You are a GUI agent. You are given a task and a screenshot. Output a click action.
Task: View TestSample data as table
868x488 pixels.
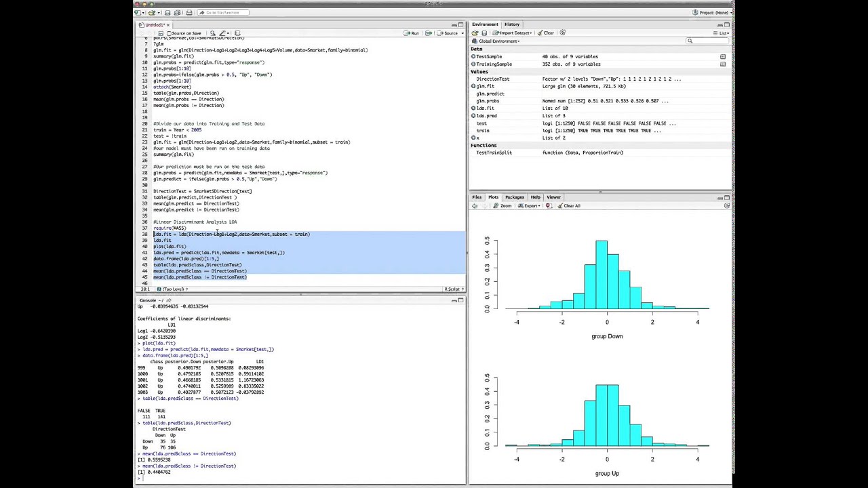[x=723, y=57]
